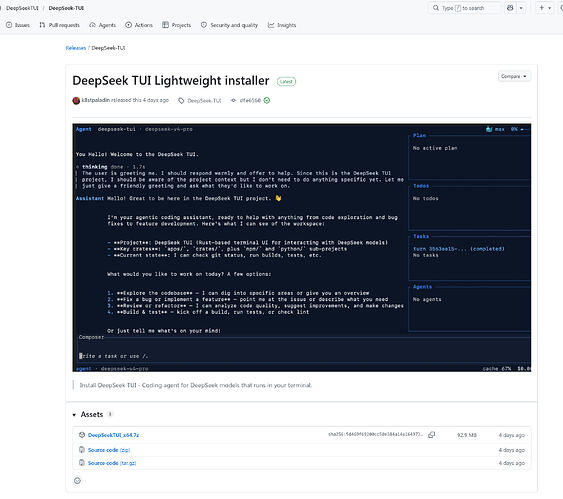Open the Compare dropdown
563x499 pixels.
[x=514, y=76]
